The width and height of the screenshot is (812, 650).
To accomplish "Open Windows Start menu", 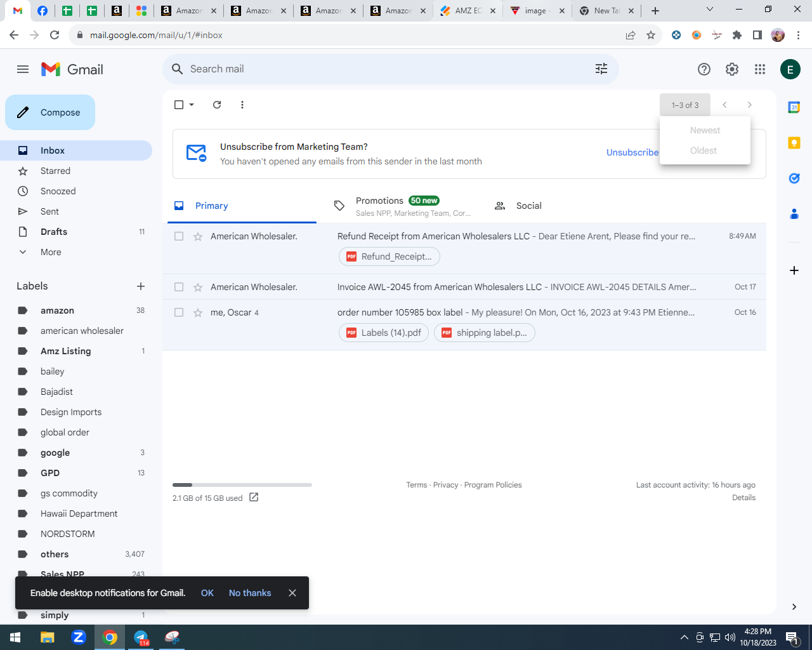I will [x=15, y=637].
